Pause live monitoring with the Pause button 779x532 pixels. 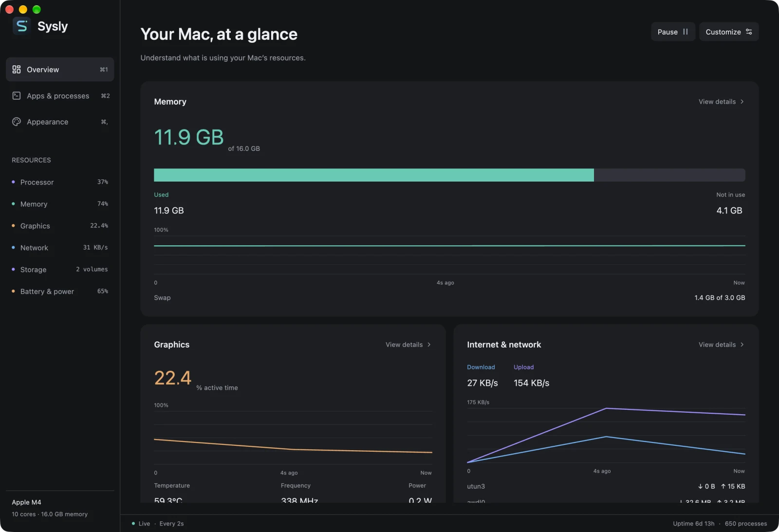(673, 32)
